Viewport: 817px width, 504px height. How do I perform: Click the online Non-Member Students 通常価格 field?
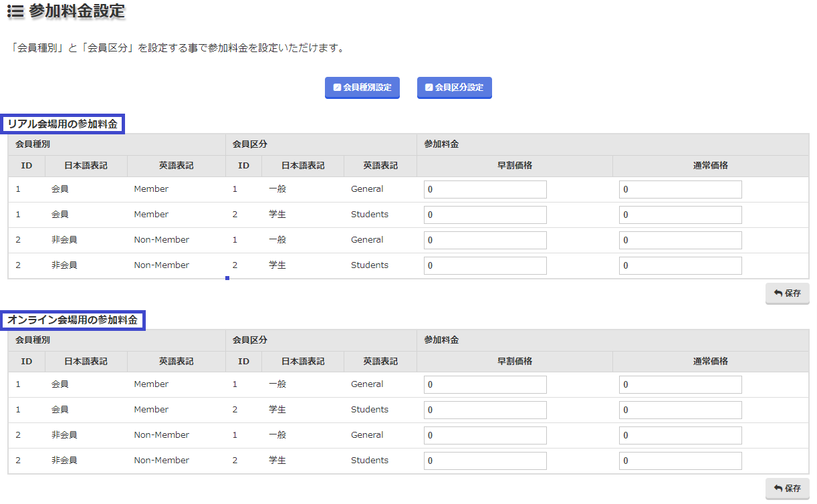680,461
